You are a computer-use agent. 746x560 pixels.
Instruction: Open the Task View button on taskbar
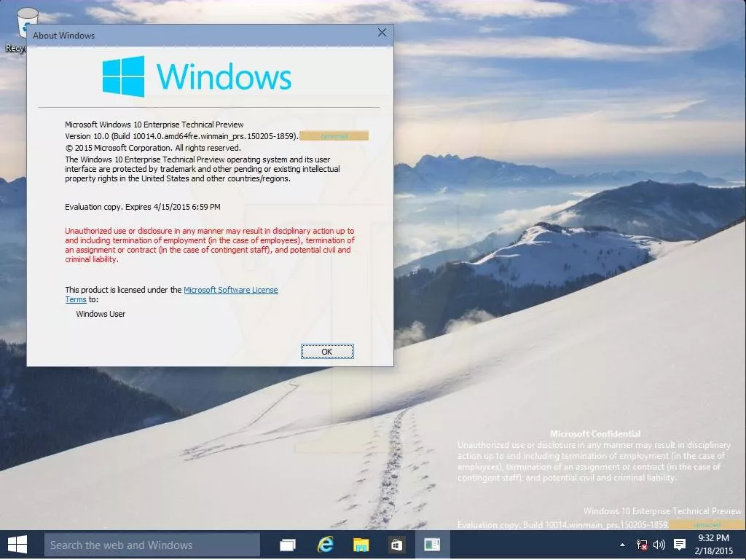click(x=287, y=544)
